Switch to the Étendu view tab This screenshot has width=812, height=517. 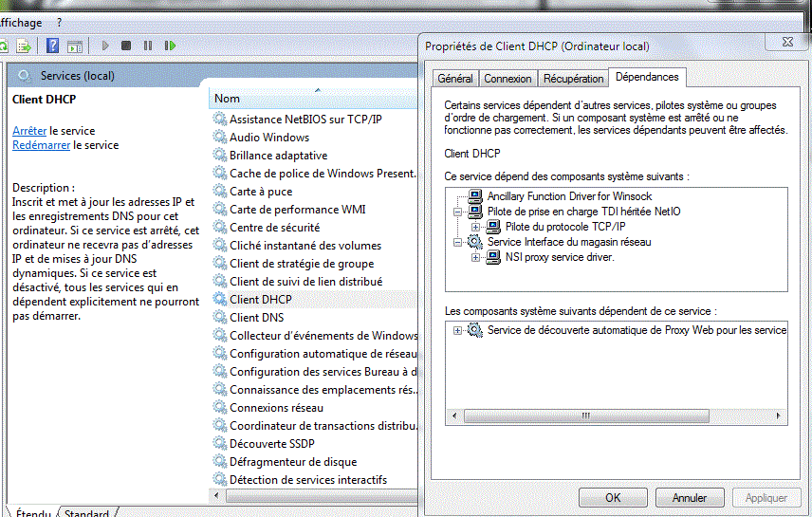click(33, 513)
